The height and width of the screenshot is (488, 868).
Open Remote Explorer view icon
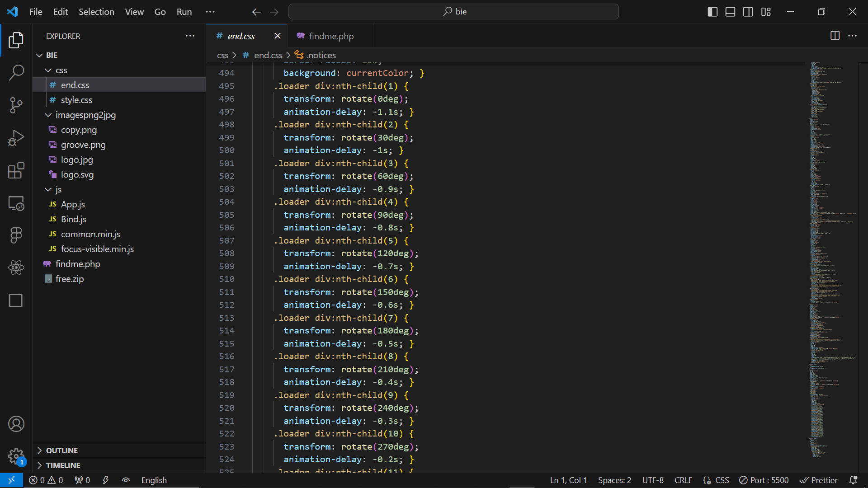pyautogui.click(x=16, y=203)
